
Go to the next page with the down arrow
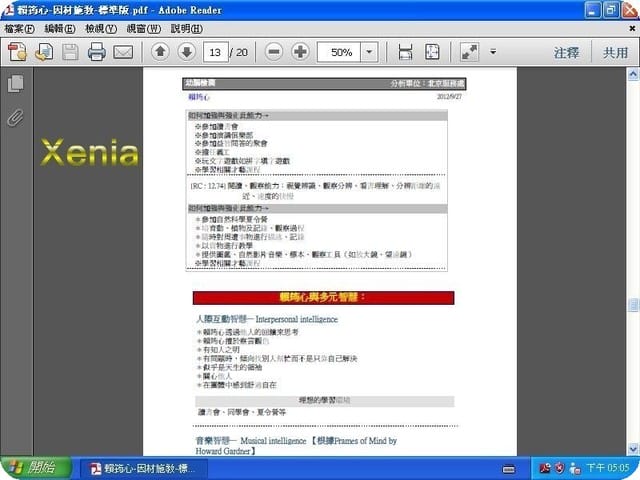point(187,52)
